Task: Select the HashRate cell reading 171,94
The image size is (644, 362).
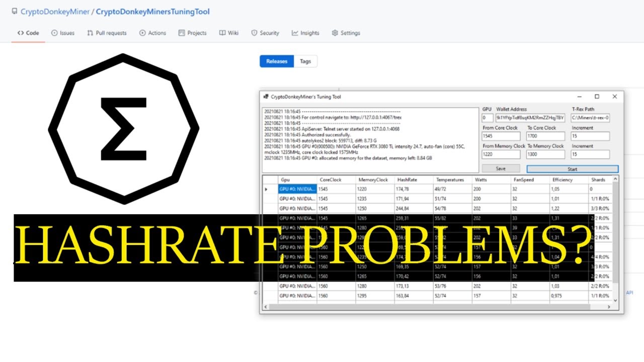Action: point(414,199)
